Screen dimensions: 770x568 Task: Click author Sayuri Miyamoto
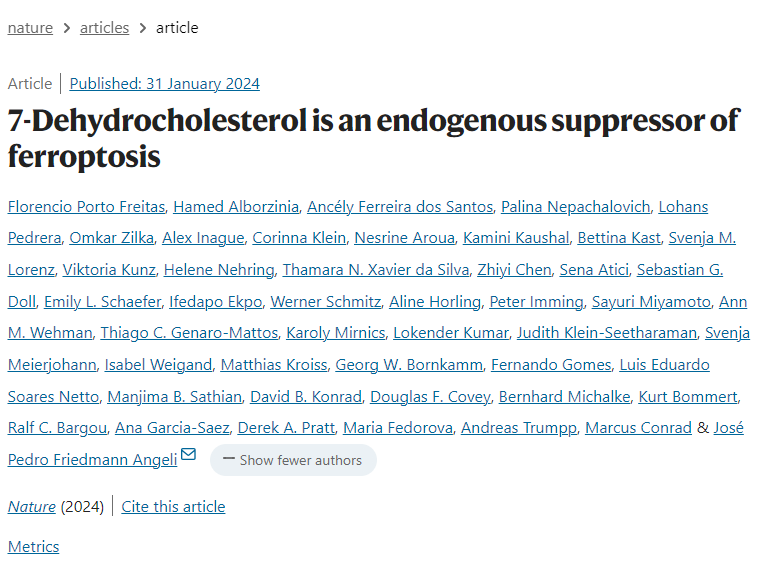click(651, 302)
